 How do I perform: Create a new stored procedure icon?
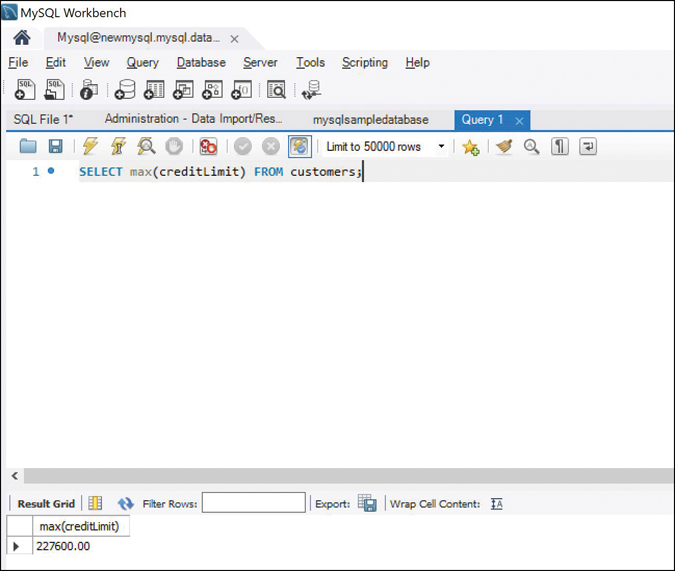coord(213,90)
